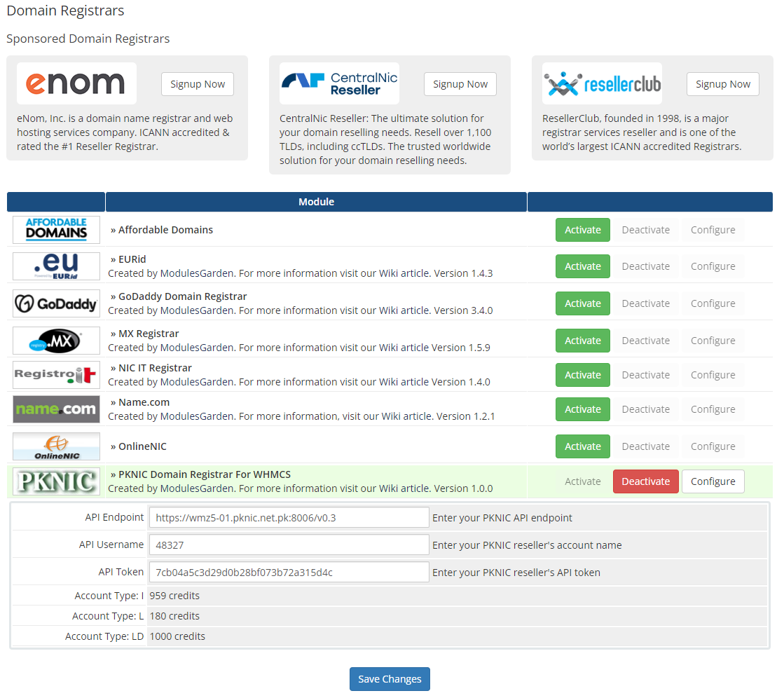Click Deactivate in the EURid row

tap(645, 266)
